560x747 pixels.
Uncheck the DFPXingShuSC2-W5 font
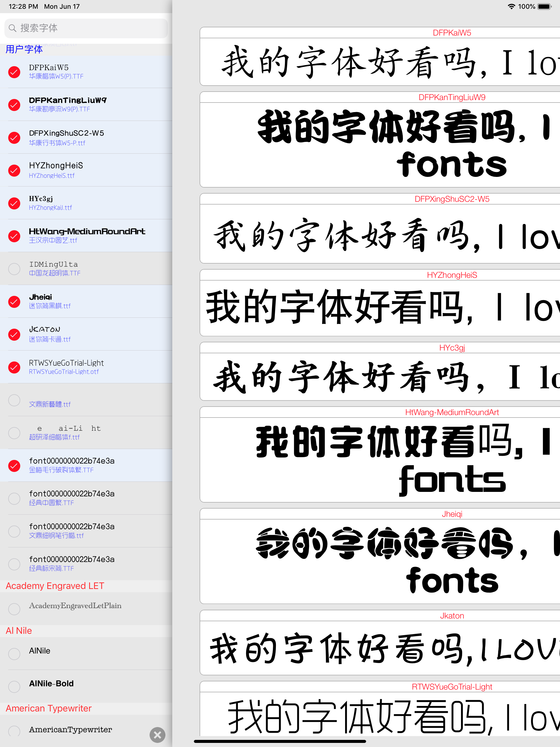coord(14,138)
